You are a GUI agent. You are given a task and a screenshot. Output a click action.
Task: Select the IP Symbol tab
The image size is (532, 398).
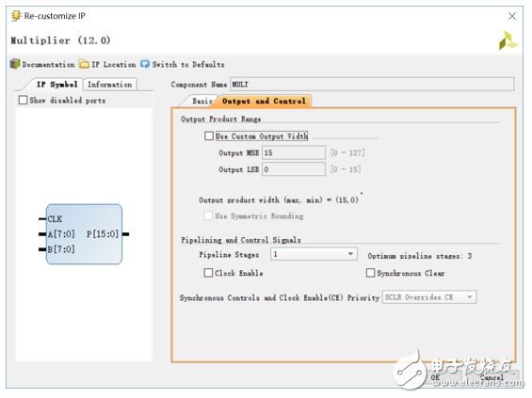click(57, 85)
